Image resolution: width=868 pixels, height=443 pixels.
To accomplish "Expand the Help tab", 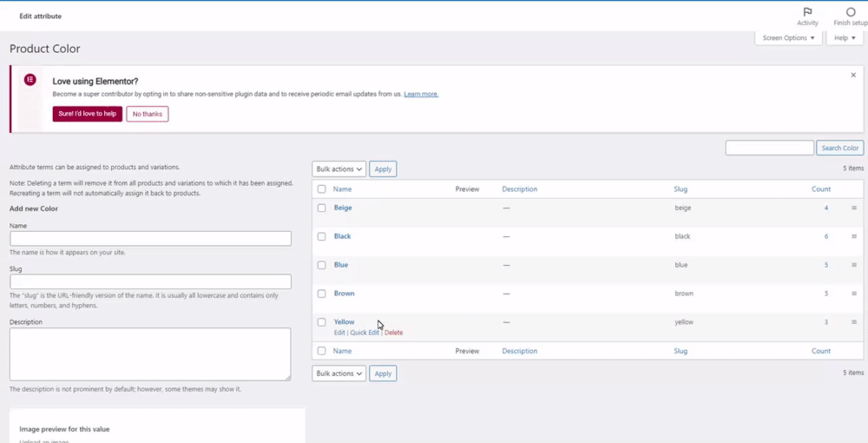I will (845, 38).
